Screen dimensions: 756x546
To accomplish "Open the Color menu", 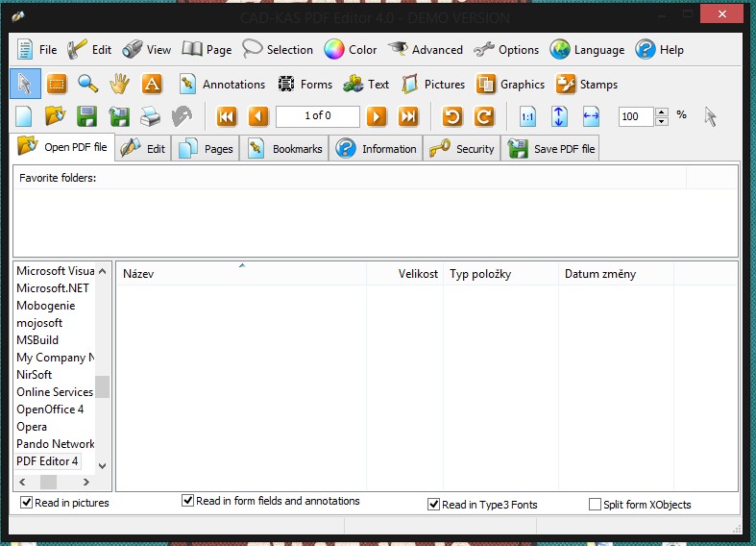I will coord(351,50).
